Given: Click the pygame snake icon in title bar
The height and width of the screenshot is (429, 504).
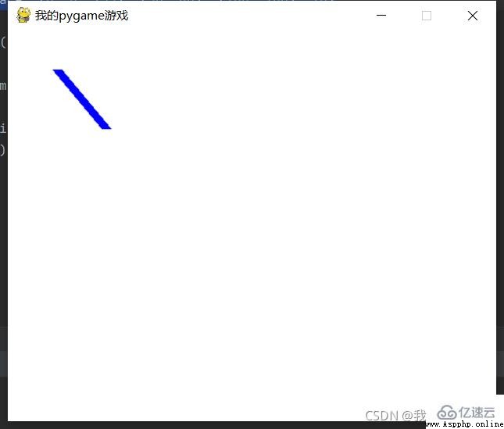Looking at the screenshot, I should coord(23,15).
